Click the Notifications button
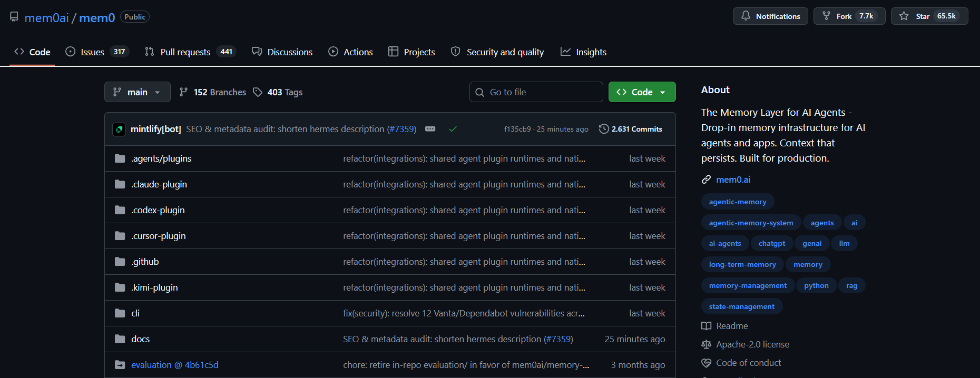Viewport: 980px width, 378px height. (770, 16)
